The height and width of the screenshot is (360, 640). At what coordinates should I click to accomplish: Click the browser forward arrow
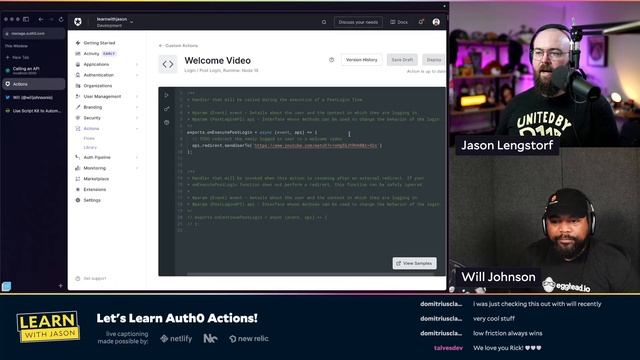[51, 19]
